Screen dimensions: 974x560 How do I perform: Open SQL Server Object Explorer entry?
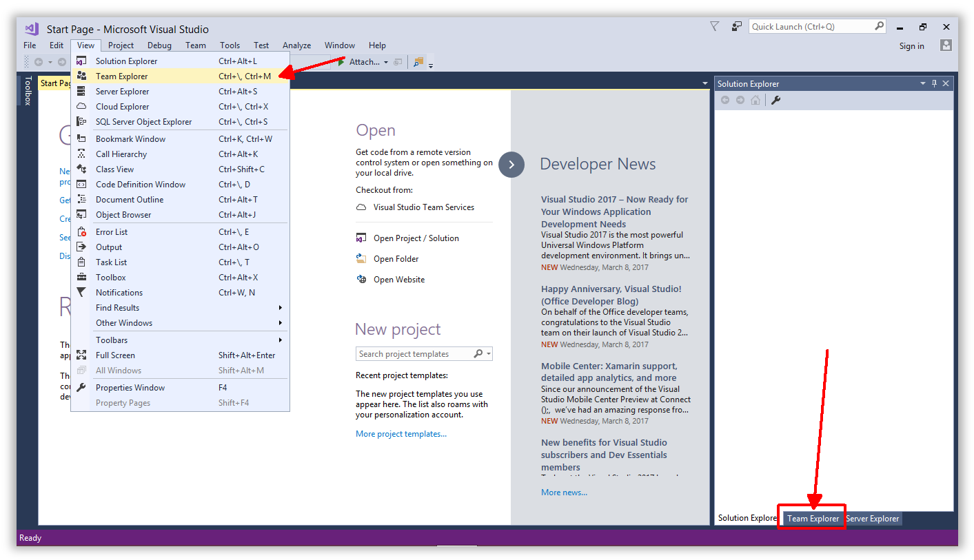point(181,122)
